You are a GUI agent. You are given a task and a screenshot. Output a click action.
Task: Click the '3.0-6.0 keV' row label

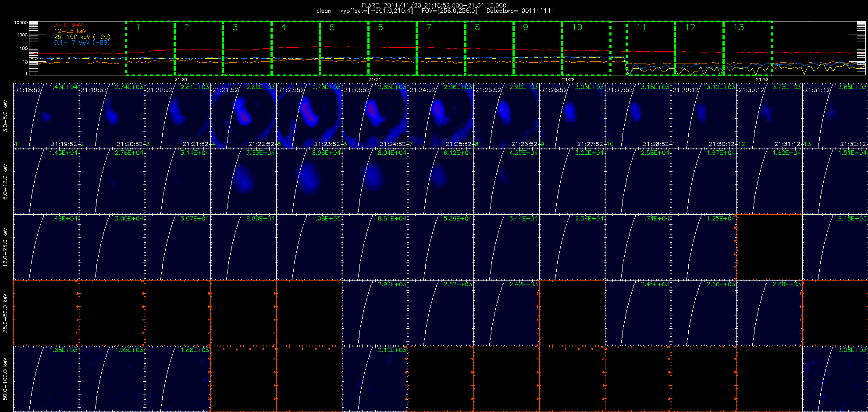pos(5,116)
